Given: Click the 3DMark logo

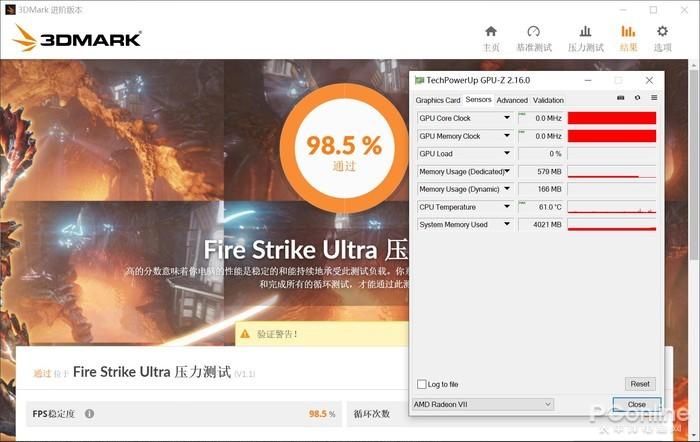Looking at the screenshot, I should pyautogui.click(x=76, y=38).
